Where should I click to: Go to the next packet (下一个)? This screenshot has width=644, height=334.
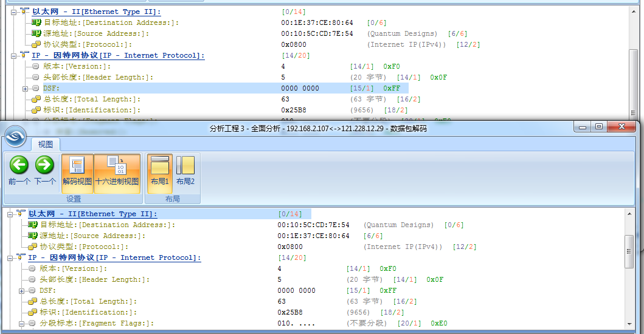(x=44, y=170)
